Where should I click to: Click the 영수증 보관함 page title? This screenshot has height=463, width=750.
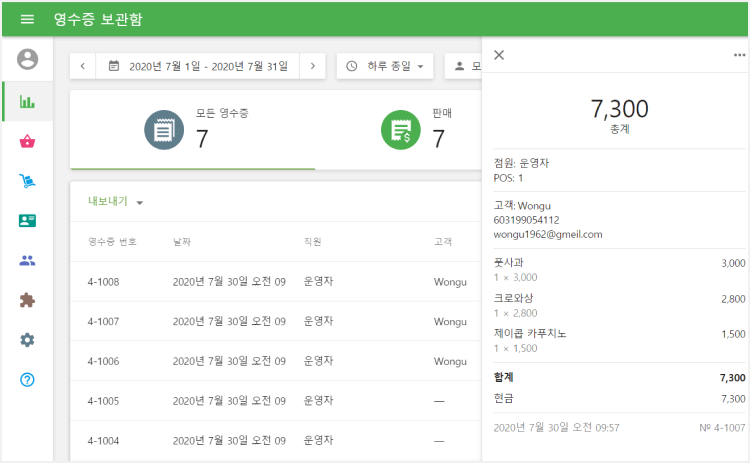(98, 19)
